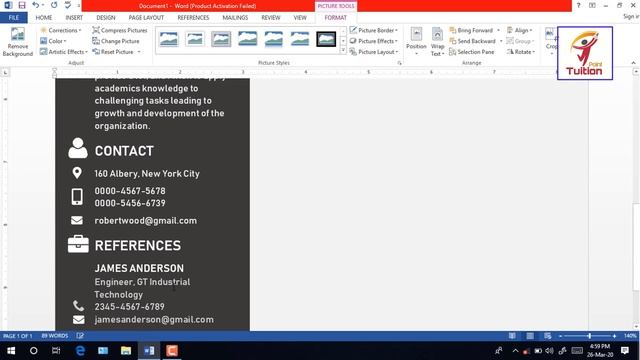Select the highlighted third picture style

(x=221, y=40)
